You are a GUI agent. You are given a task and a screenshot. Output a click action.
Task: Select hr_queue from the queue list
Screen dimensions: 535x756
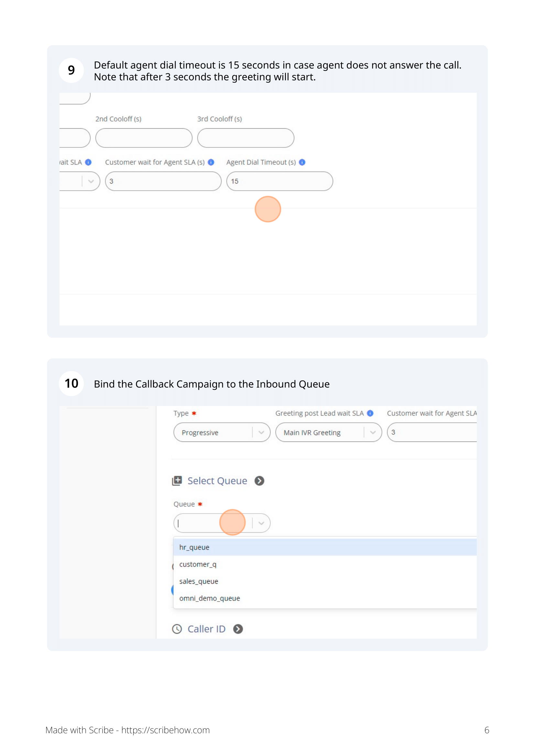coord(325,548)
